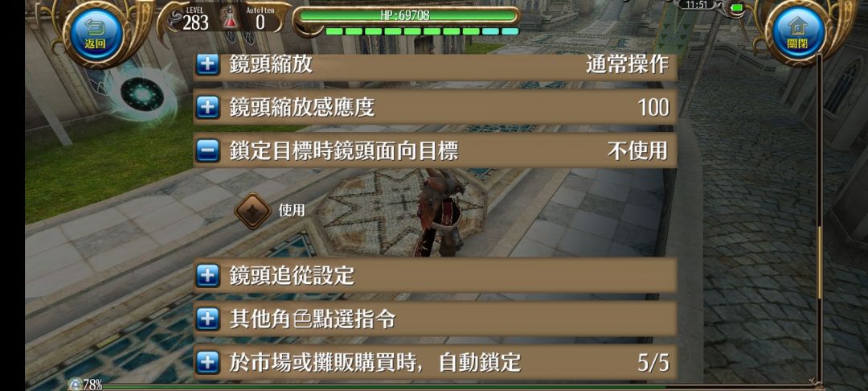868x391 pixels.
Task: Expand 於市場或攤販購買時 plus button
Action: 207,362
